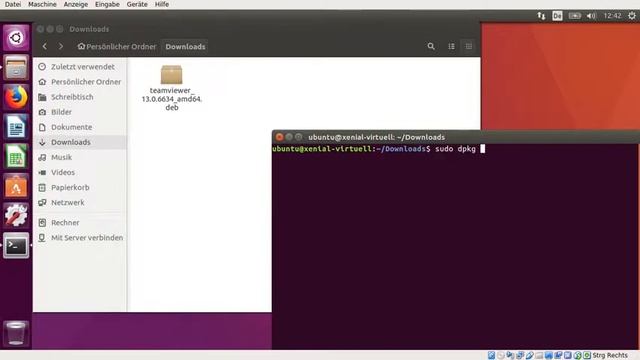640x360 pixels.
Task: Open the Files manager launcher icon
Action: click(x=16, y=67)
